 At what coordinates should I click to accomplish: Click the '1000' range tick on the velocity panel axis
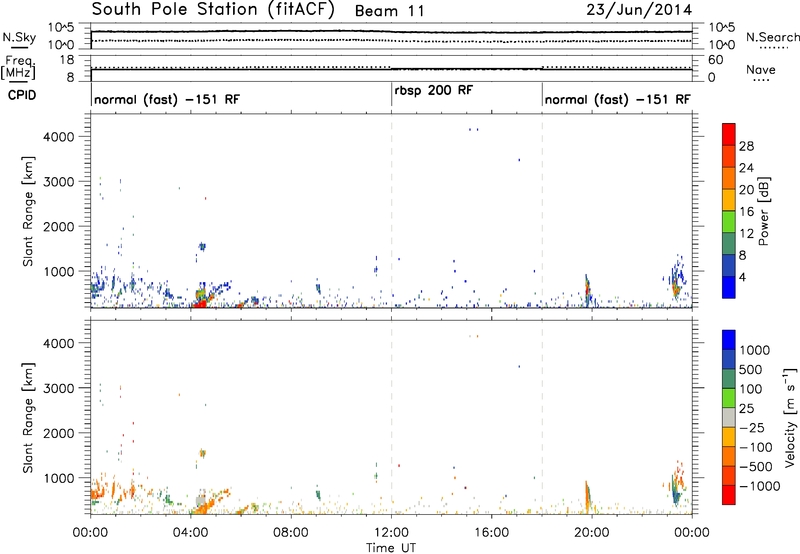(59, 478)
